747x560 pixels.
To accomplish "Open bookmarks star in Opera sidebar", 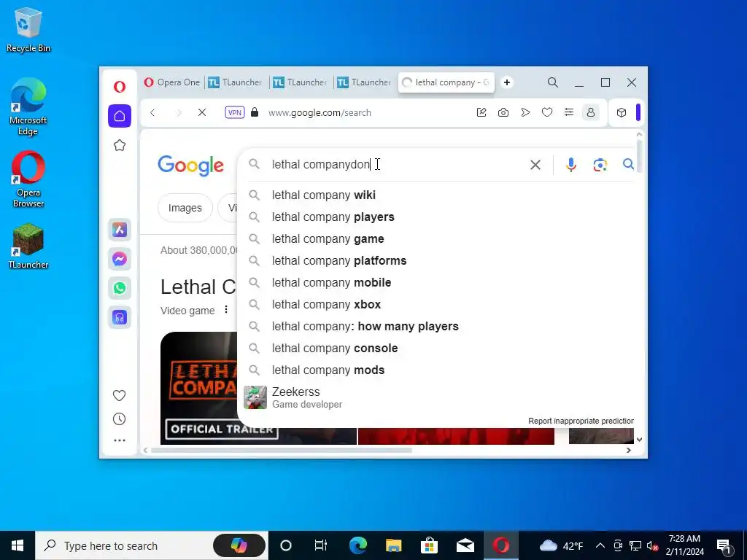I will click(x=120, y=145).
